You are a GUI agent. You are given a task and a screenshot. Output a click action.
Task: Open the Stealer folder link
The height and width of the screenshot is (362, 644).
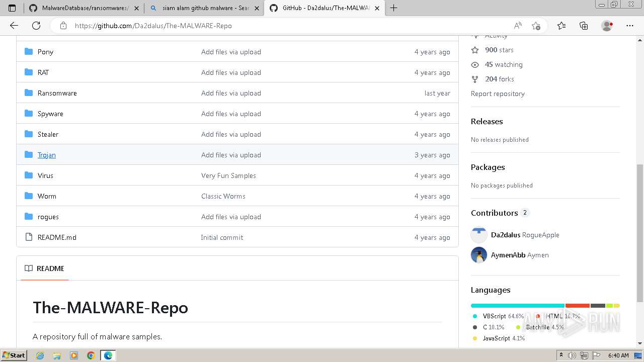[x=48, y=134]
